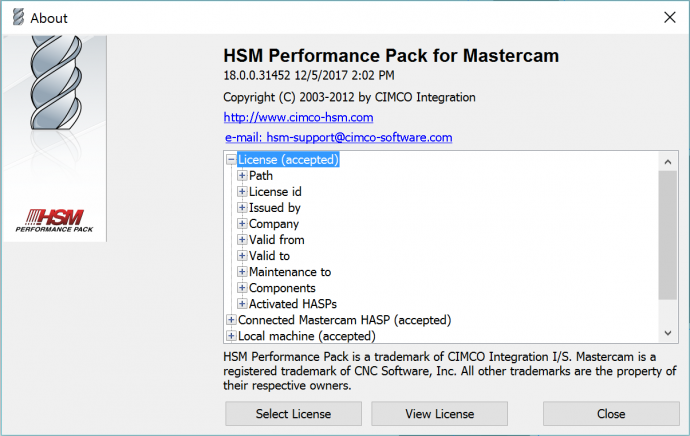Image resolution: width=690 pixels, height=436 pixels.
Task: Open the http://www.cimco-hsm.com link
Action: pos(298,117)
